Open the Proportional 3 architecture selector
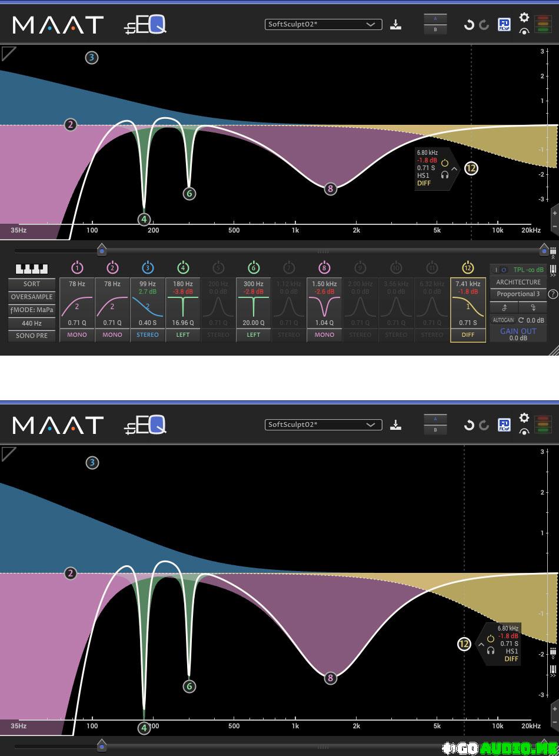Image resolution: width=559 pixels, height=756 pixels. click(x=518, y=294)
